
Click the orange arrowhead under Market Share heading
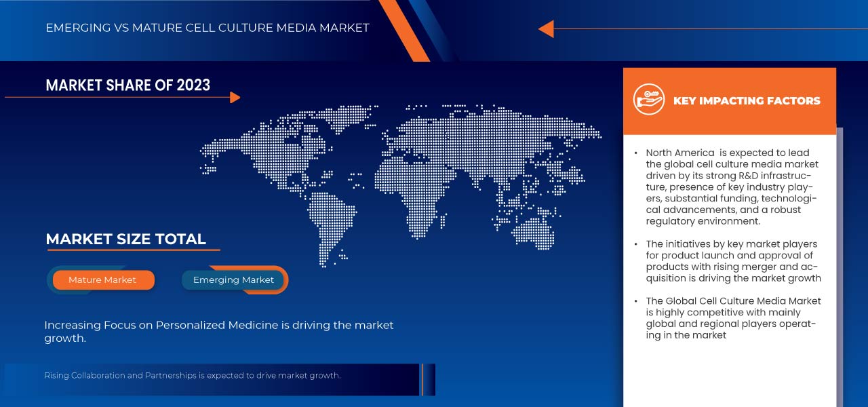tap(235, 98)
